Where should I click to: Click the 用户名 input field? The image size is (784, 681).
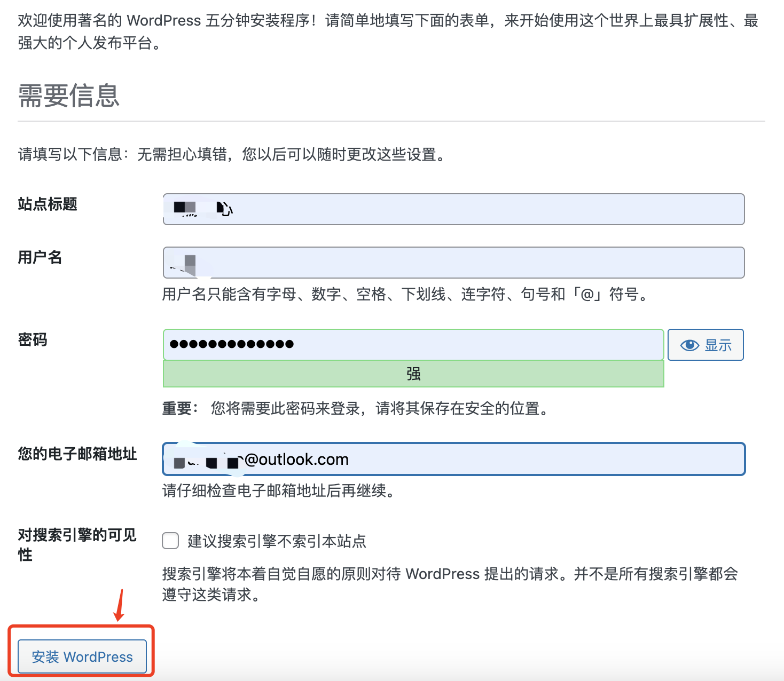point(453,263)
